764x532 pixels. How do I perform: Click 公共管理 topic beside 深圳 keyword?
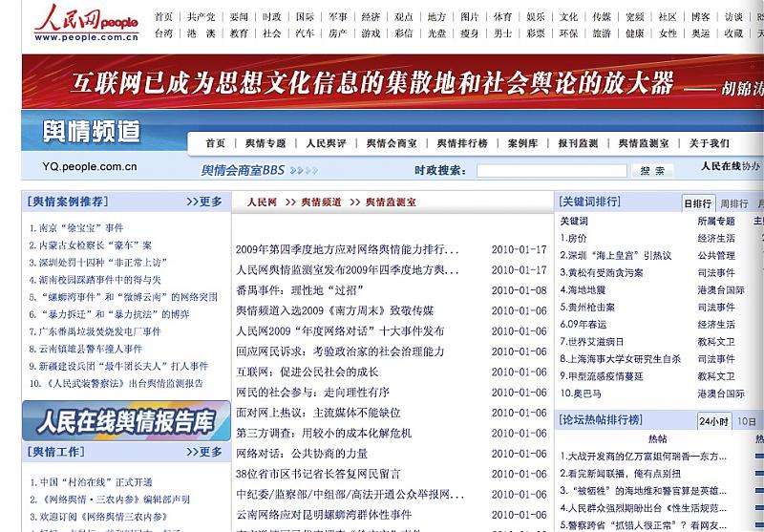pyautogui.click(x=715, y=255)
